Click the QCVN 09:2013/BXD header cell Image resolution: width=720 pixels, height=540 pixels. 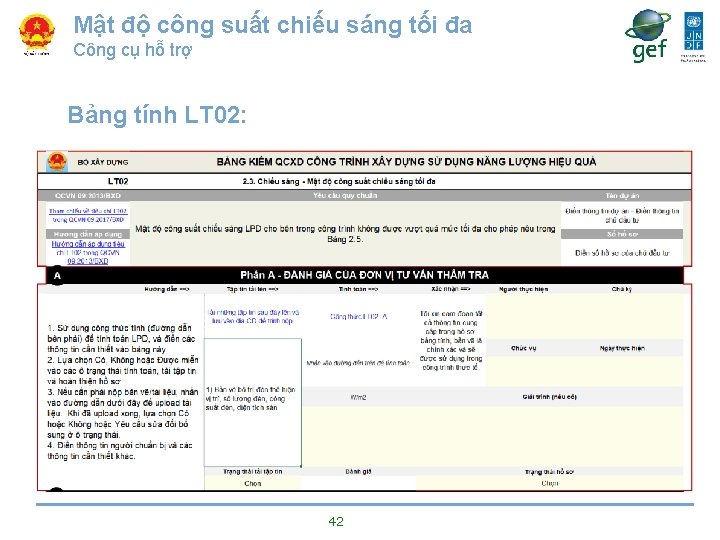(x=88, y=196)
